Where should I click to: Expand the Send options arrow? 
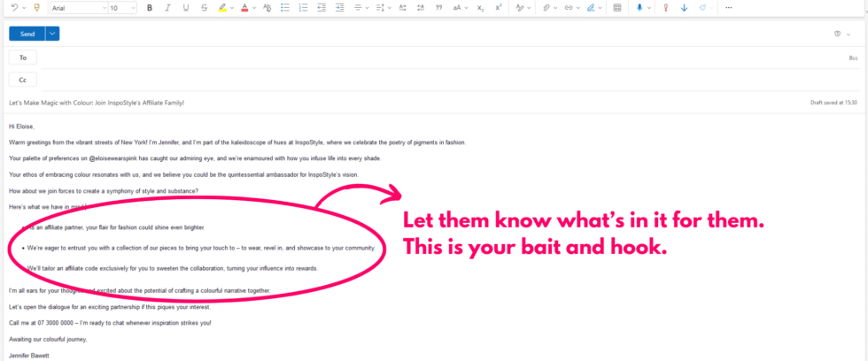(x=52, y=34)
